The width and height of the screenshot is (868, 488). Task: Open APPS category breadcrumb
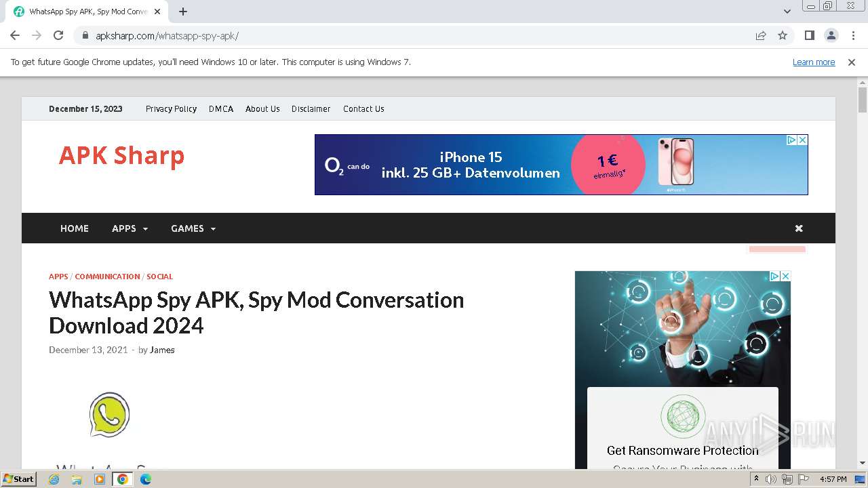[58, 277]
